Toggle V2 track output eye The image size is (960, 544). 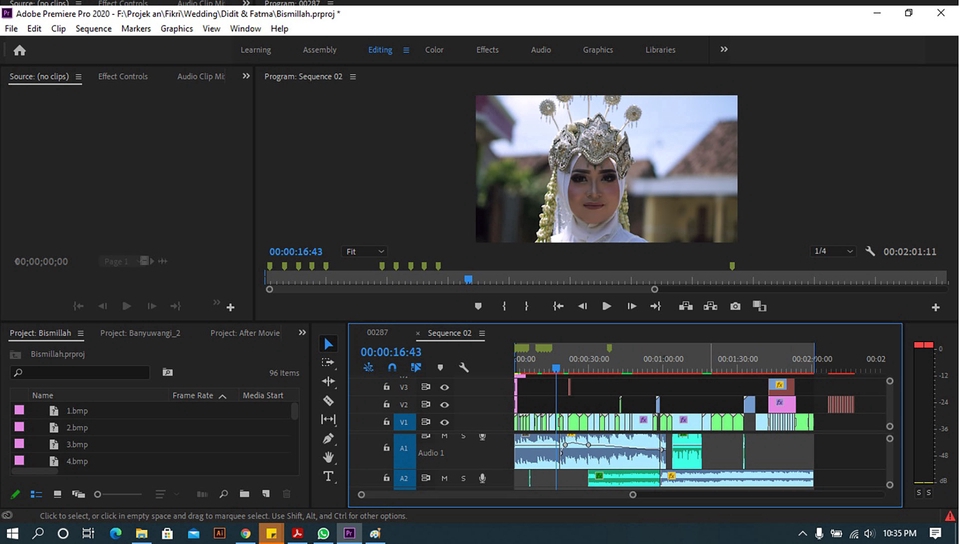pyautogui.click(x=444, y=404)
